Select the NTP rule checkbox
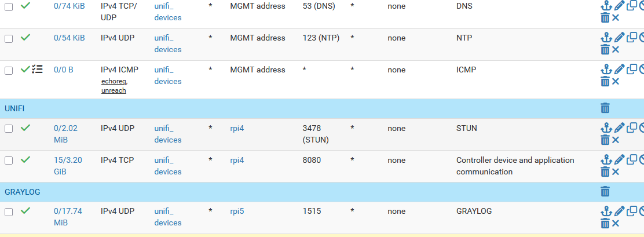This screenshot has height=237, width=644. [9, 38]
